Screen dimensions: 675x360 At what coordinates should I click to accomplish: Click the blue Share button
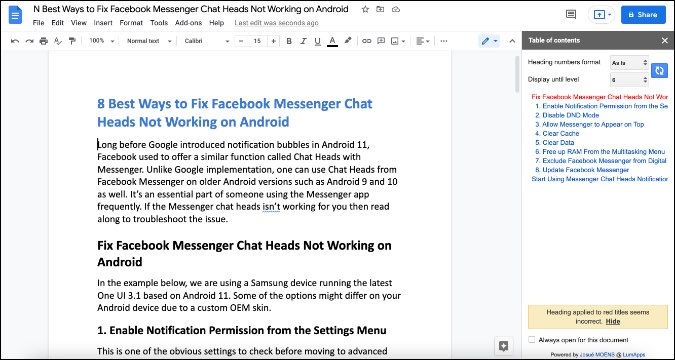[643, 15]
